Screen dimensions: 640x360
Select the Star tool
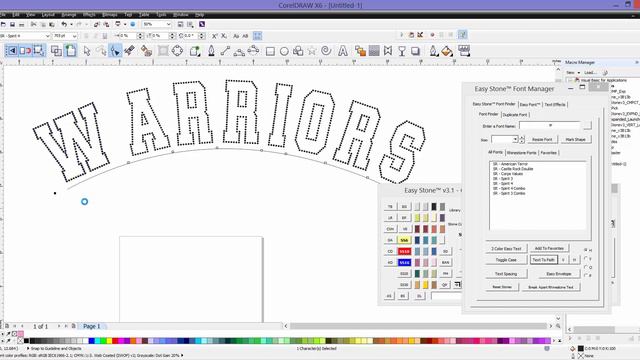tap(312, 51)
